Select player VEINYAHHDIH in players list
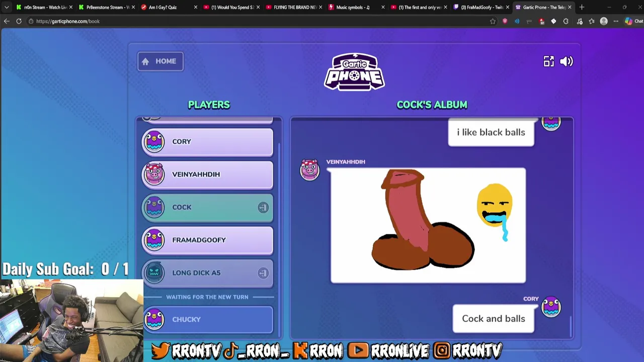 pyautogui.click(x=207, y=174)
